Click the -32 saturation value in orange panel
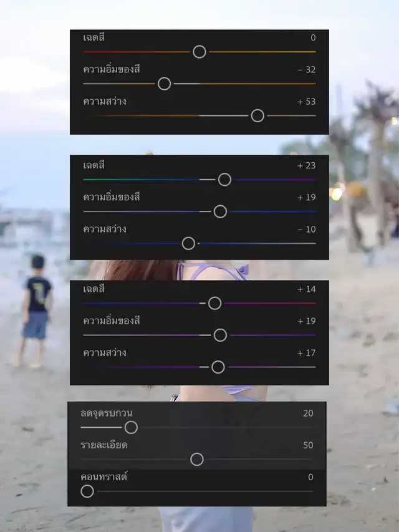 307,70
